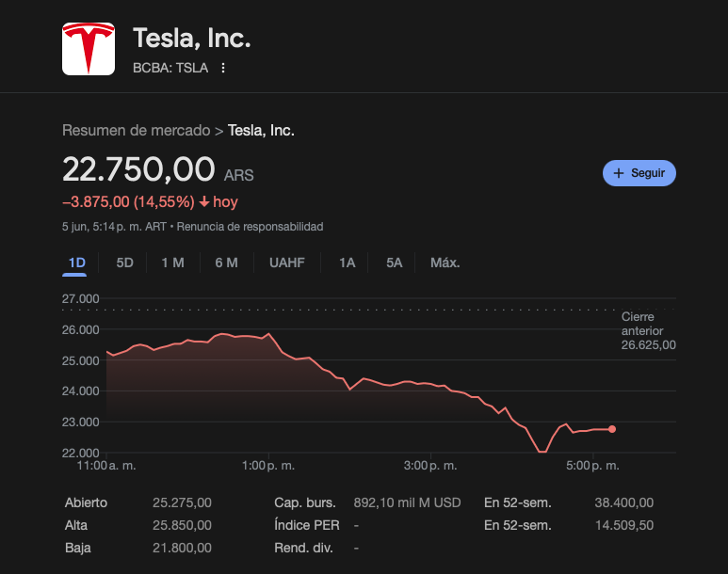Show the 5A chart range

pyautogui.click(x=394, y=263)
